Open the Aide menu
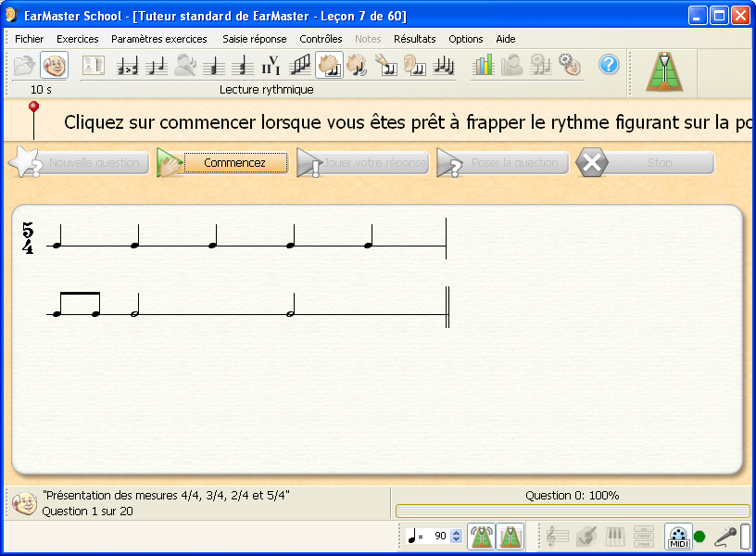 [506, 39]
